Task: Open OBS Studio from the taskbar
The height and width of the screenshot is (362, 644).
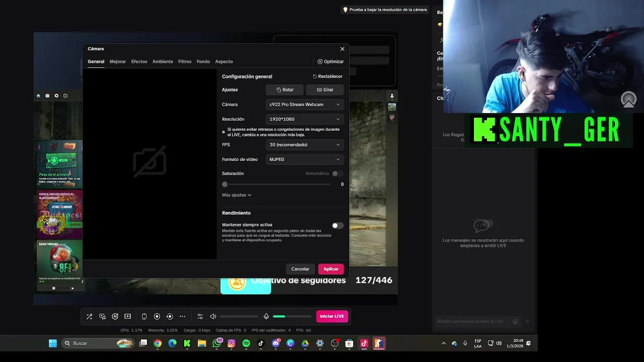Action: coord(335,343)
